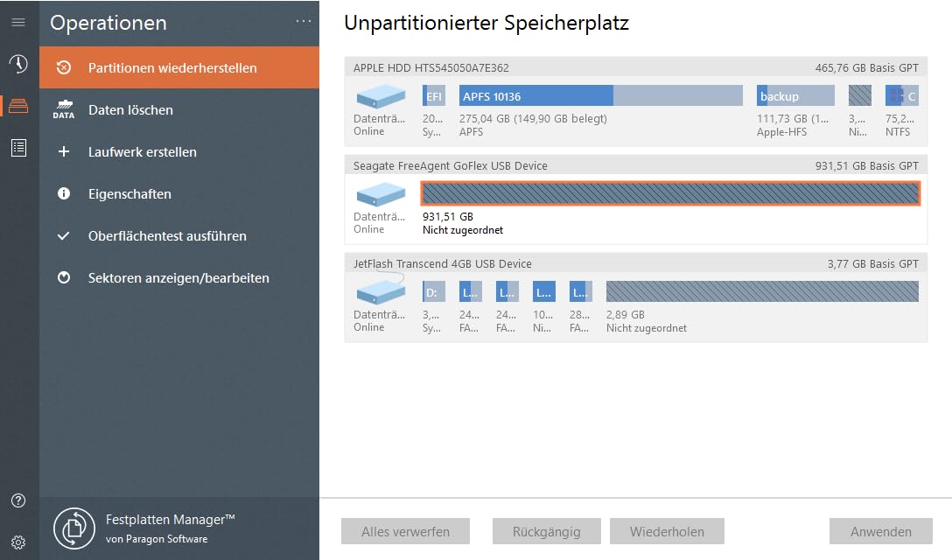The width and height of the screenshot is (952, 560).
Task: Click the Seagate FreeAgent GoFlex USB Device header
Action: pyautogui.click(x=451, y=166)
